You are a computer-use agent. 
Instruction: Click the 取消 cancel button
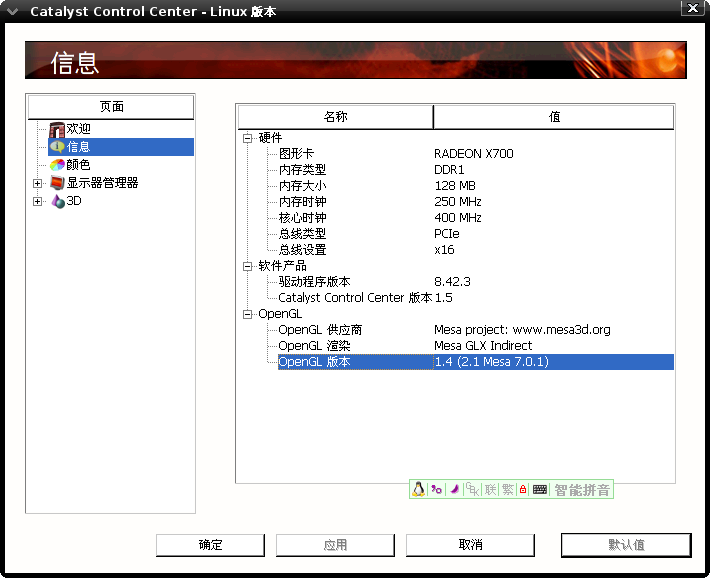(x=470, y=544)
